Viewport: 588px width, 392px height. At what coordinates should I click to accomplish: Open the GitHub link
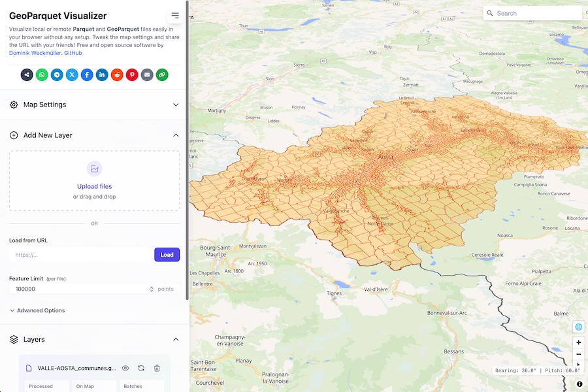tap(73, 53)
